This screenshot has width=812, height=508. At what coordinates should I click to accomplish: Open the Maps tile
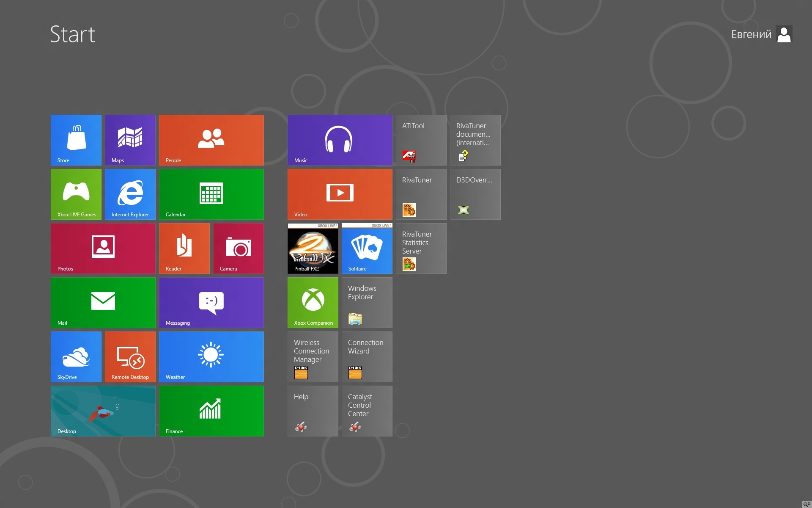(130, 140)
